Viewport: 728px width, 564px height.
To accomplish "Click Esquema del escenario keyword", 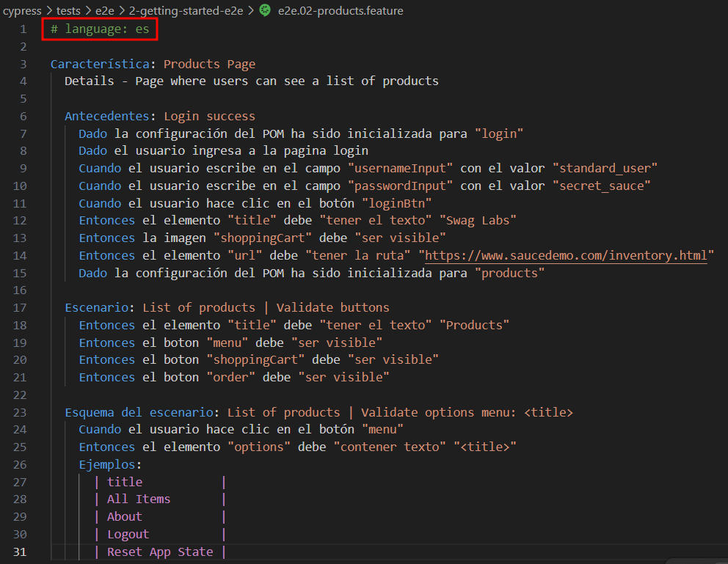I will [x=139, y=412].
